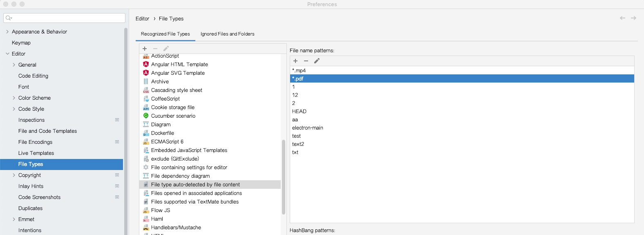
Task: Click the Haml file type icon
Action: pos(146,219)
